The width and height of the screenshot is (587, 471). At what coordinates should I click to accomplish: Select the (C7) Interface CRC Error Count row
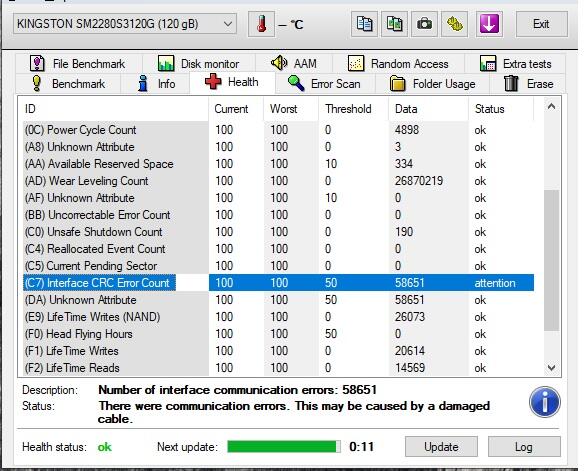[279, 283]
